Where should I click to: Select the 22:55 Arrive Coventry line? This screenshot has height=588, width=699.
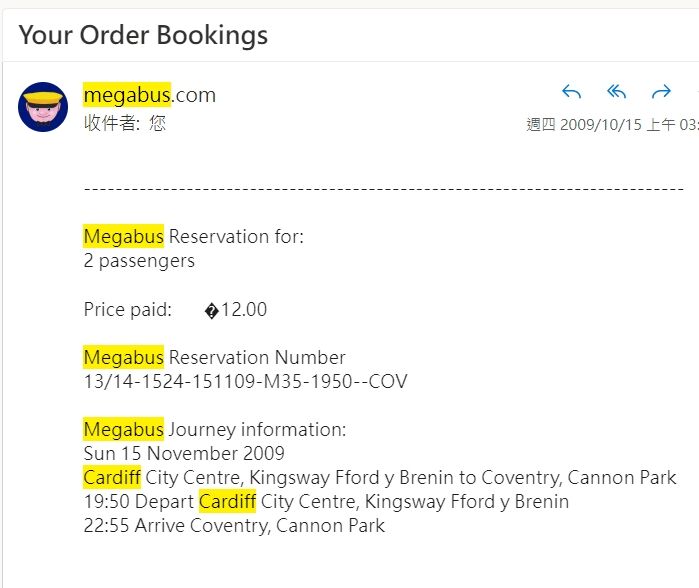coord(234,526)
